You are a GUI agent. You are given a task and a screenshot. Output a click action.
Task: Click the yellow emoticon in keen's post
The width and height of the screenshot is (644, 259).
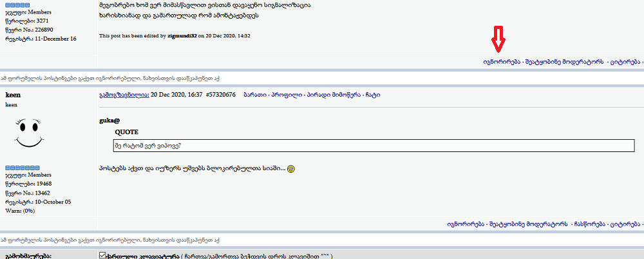pos(291,169)
